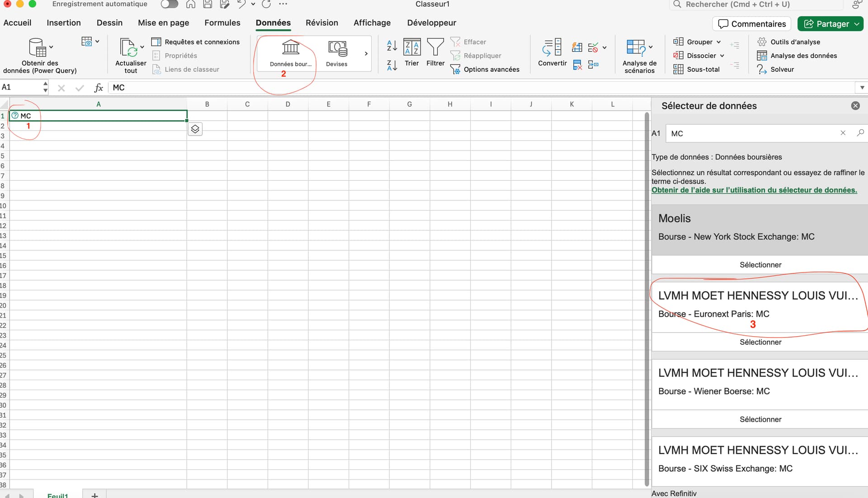Viewport: 868px width, 498px height.
Task: Click the Sous-total button
Action: pos(696,69)
